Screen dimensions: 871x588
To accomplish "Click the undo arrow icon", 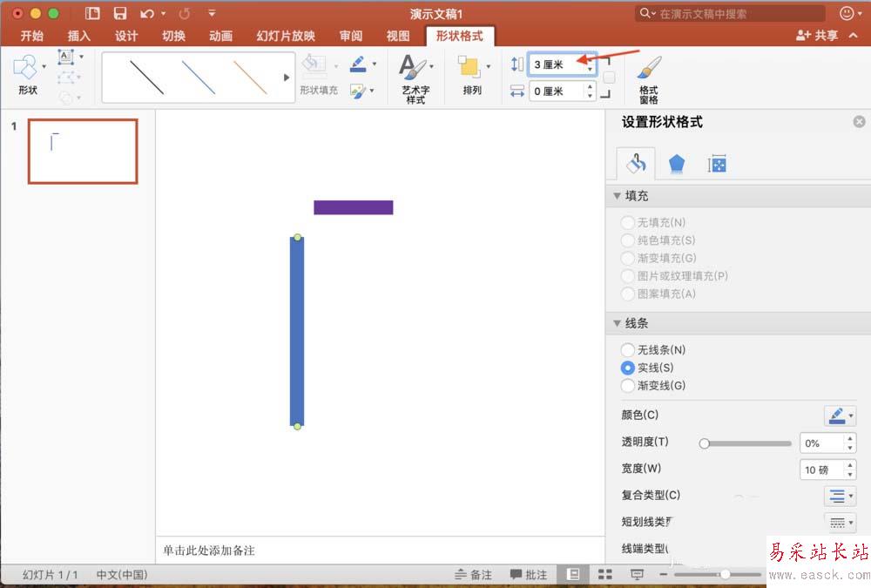I will click(146, 13).
